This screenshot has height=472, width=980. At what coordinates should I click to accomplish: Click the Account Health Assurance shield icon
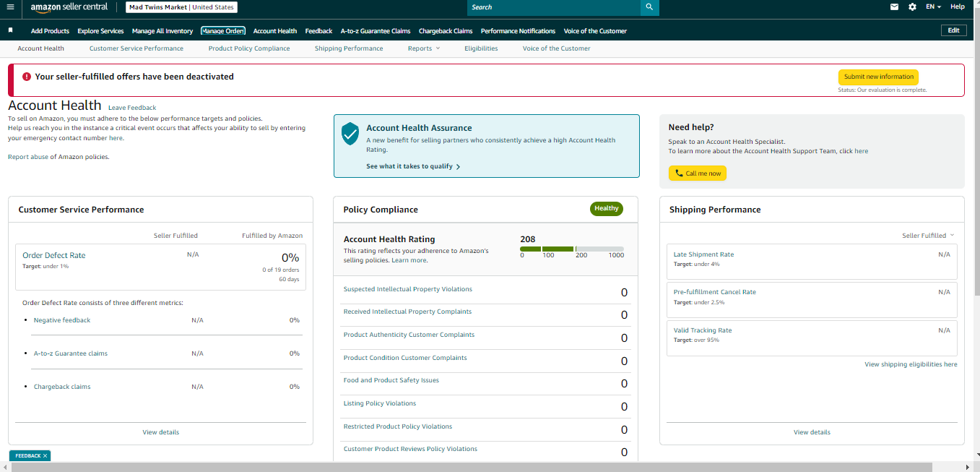350,133
